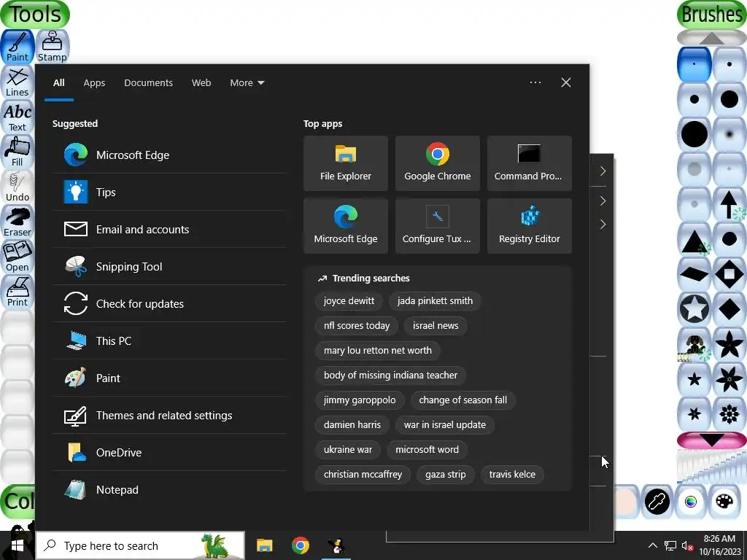Switch to the Web search tab
This screenshot has width=747, height=560.
(x=201, y=83)
